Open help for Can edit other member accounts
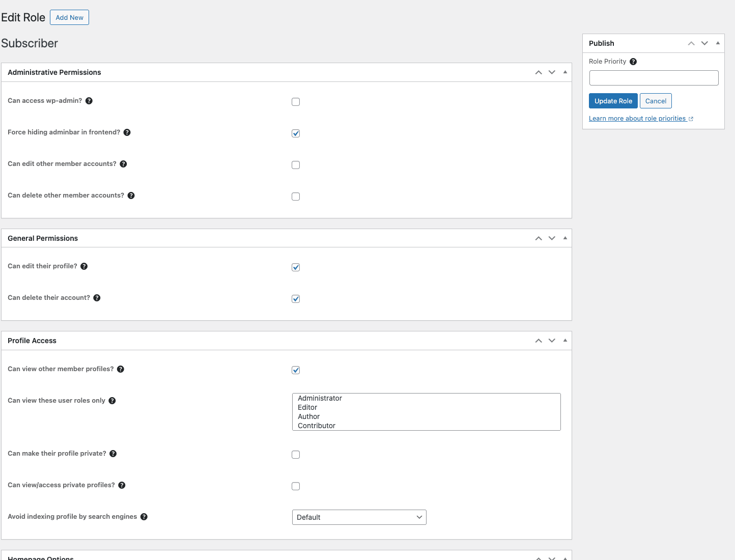 click(123, 164)
